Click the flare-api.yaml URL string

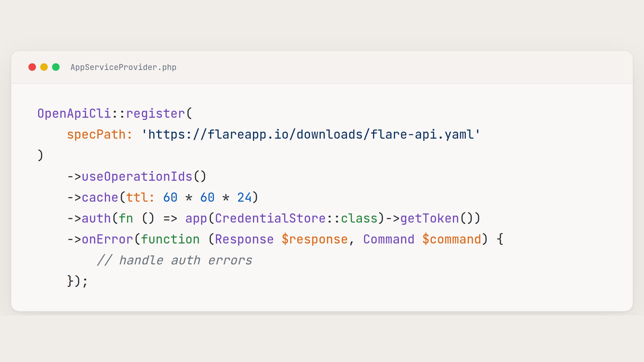click(x=311, y=134)
